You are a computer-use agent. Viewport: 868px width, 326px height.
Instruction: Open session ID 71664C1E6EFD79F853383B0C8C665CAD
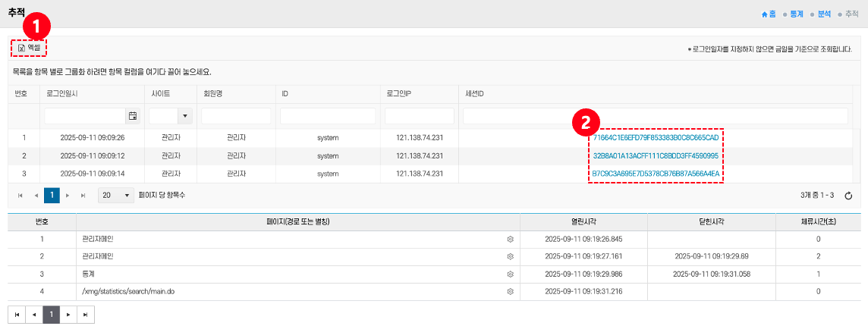coord(656,138)
